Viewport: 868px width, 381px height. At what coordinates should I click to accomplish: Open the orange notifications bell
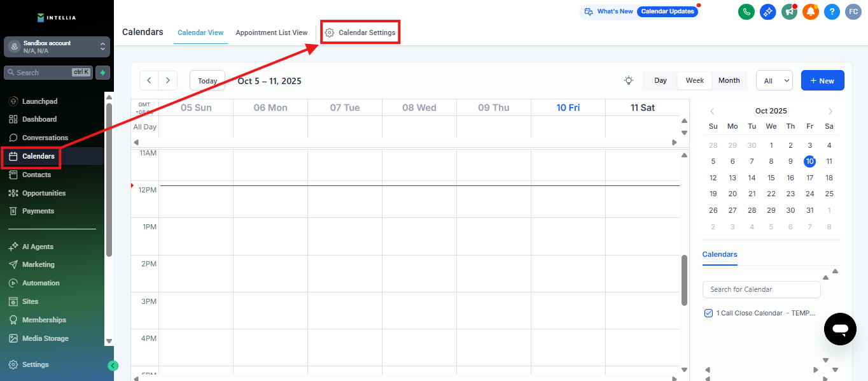(x=810, y=11)
